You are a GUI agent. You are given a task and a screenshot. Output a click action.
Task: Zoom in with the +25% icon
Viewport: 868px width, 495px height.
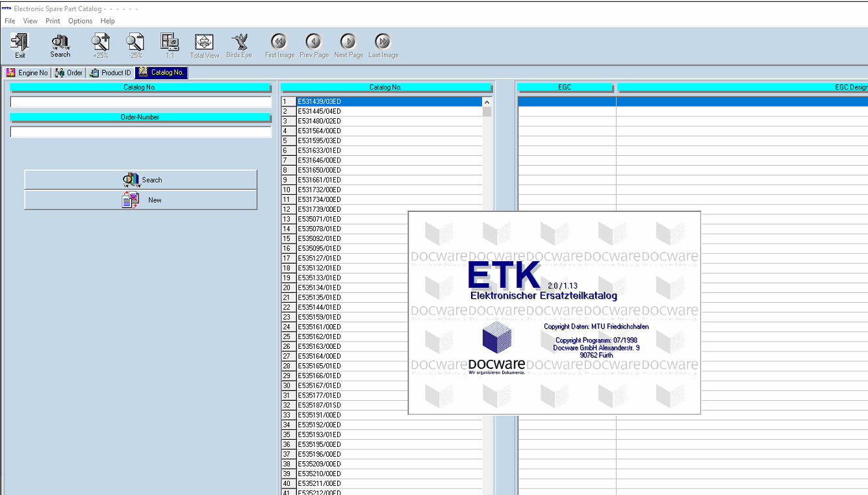tap(100, 43)
